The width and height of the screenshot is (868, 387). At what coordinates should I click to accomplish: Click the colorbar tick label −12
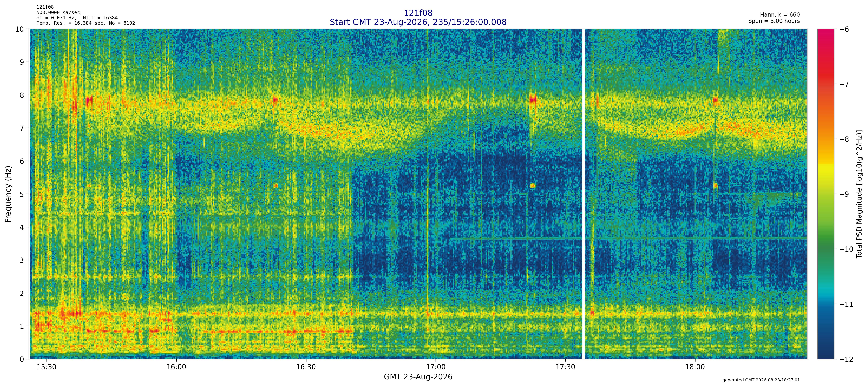[x=846, y=359]
